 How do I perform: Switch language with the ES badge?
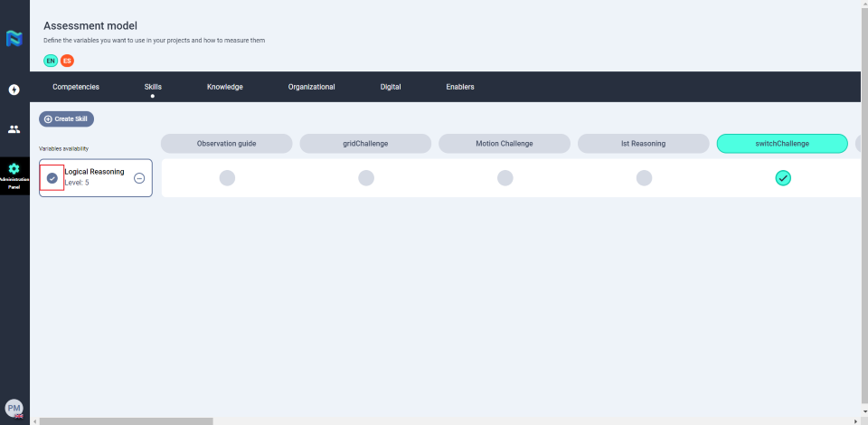point(67,61)
